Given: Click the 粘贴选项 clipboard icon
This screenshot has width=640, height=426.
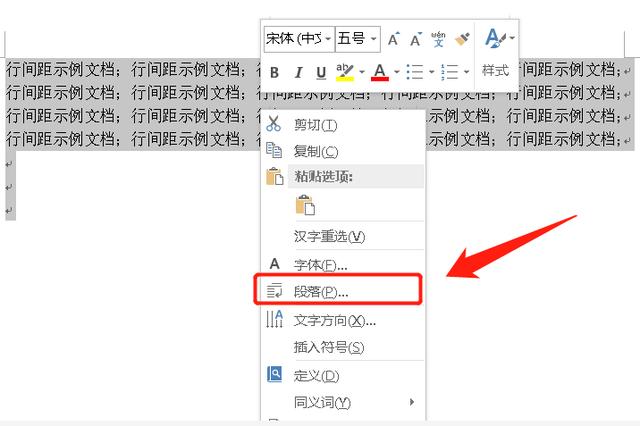Looking at the screenshot, I should point(275,177).
